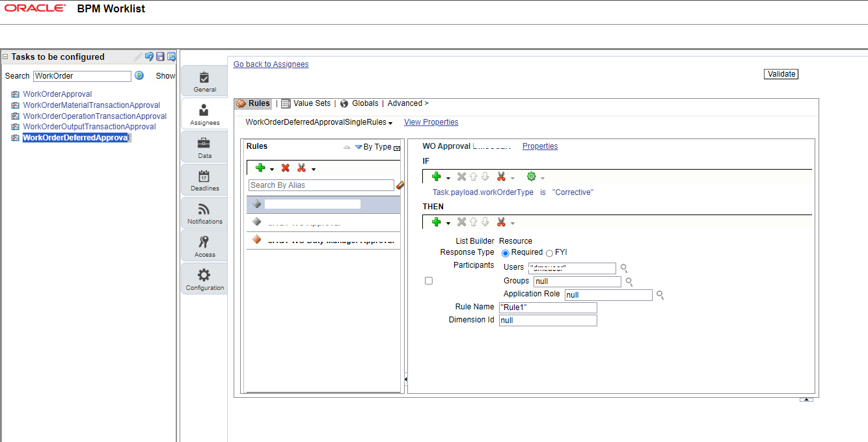Undo changes with the revert arrow icon
The image size is (868, 442).
[x=149, y=57]
